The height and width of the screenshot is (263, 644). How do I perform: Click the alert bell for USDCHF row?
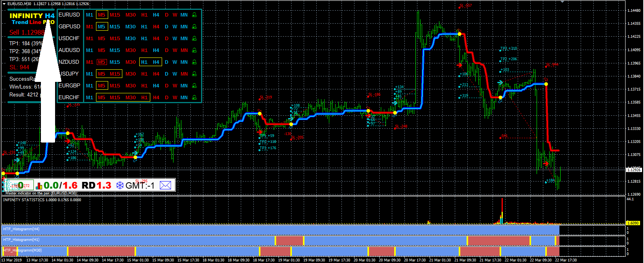194,39
